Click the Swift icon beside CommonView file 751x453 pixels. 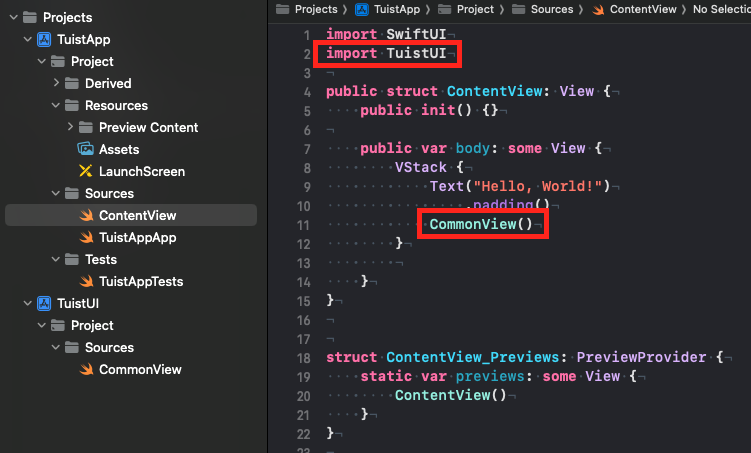click(86, 369)
